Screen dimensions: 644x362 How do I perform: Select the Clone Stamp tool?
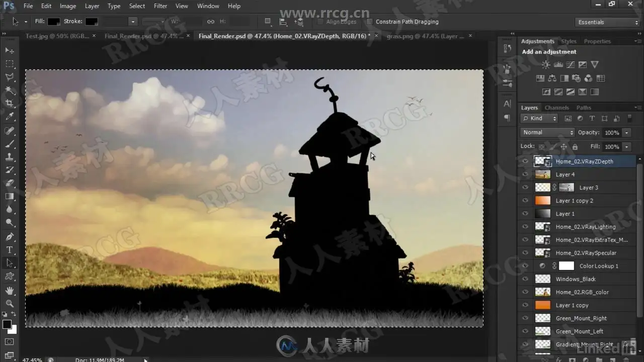pyautogui.click(x=10, y=157)
